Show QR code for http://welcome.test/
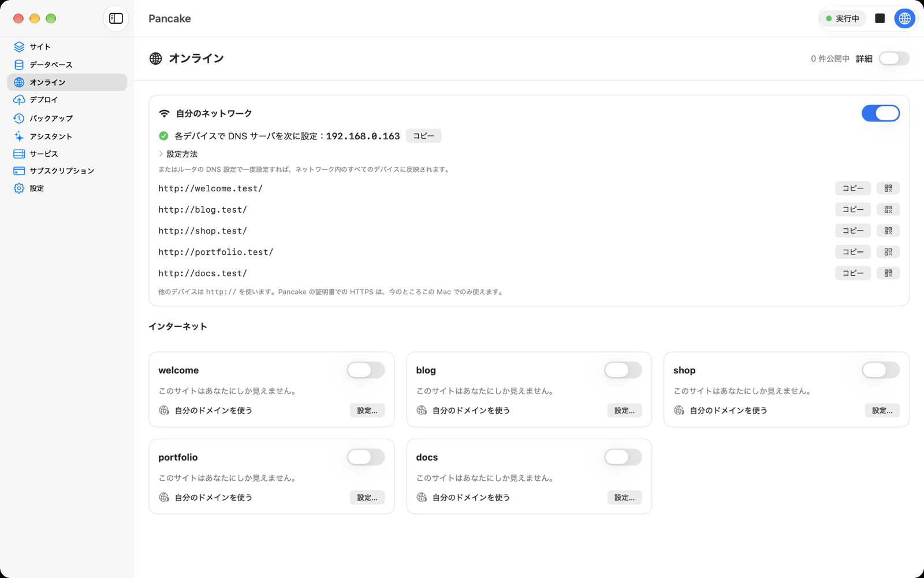 pyautogui.click(x=888, y=188)
